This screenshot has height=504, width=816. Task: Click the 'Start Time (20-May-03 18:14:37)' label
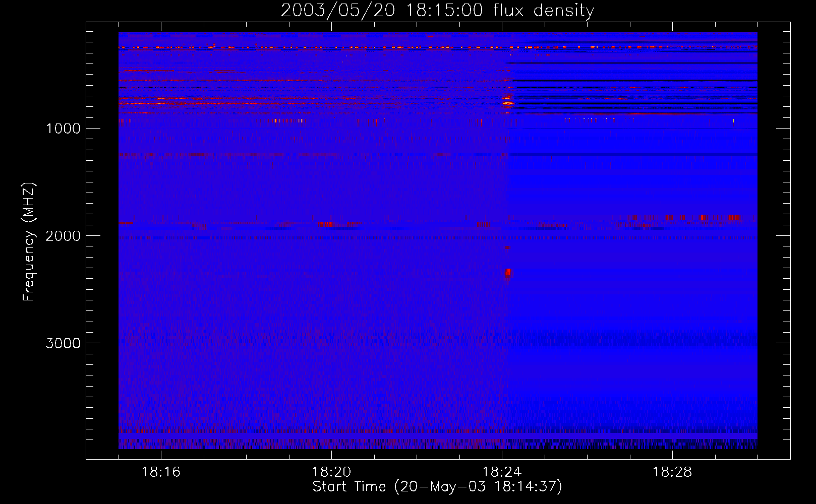(437, 487)
